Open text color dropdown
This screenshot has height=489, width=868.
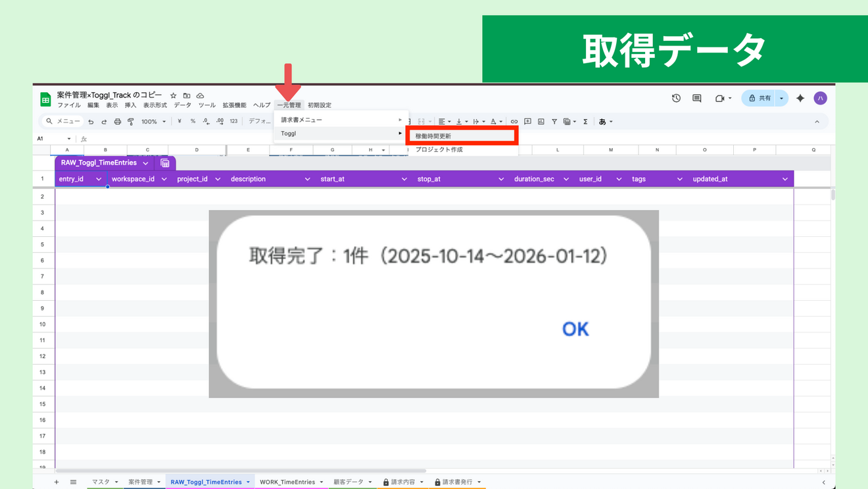(496, 122)
